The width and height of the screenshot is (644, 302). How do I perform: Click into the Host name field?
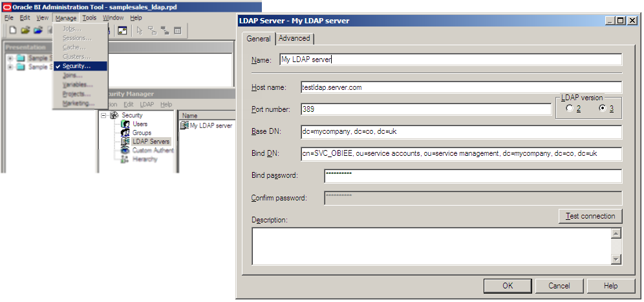(460, 87)
